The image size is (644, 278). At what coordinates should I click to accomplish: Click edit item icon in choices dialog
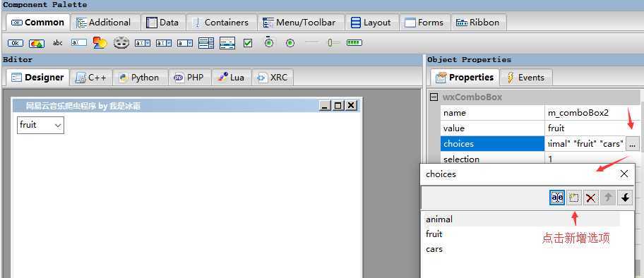click(557, 198)
